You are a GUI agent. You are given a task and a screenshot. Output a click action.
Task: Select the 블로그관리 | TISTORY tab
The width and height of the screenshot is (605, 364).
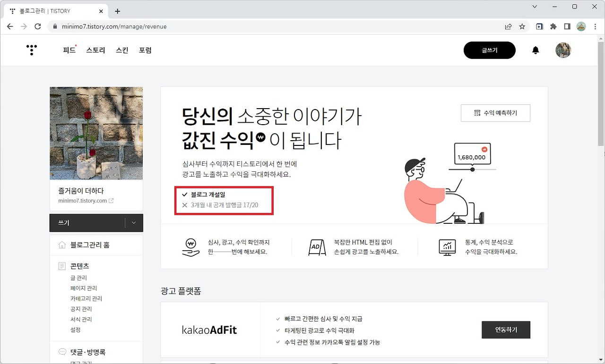[x=57, y=11]
